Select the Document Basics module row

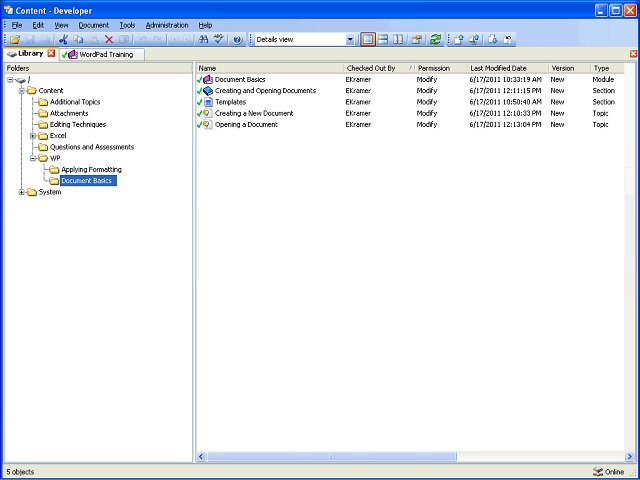410,80
